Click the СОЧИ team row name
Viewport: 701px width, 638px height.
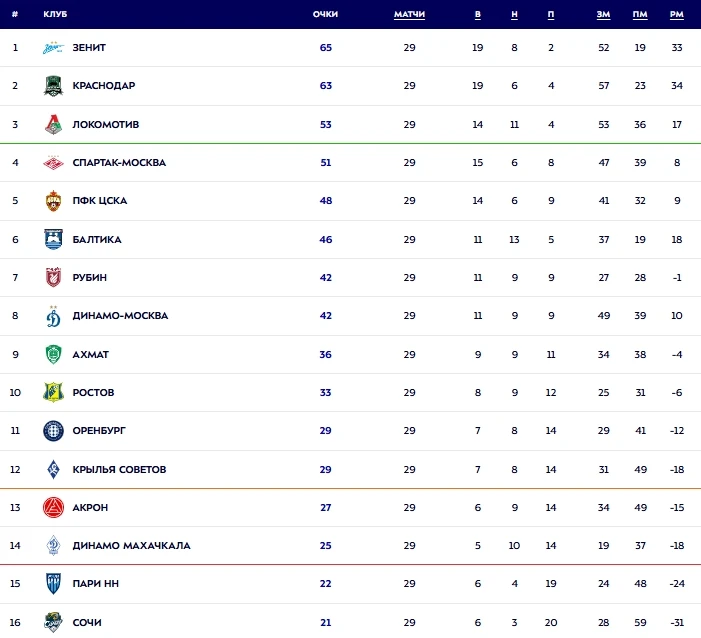tap(87, 622)
